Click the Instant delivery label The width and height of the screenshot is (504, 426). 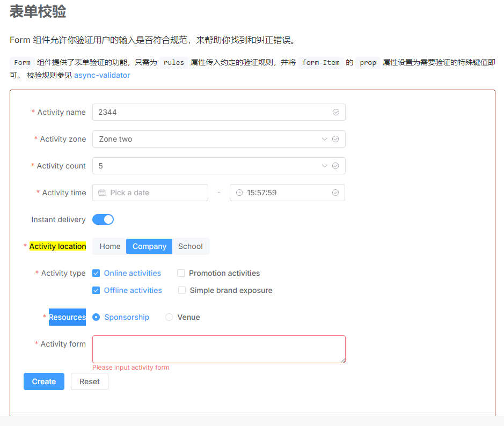[59, 219]
